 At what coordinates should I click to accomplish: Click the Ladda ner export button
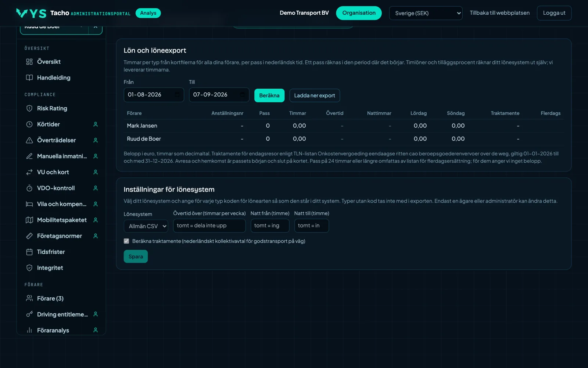[x=315, y=95]
